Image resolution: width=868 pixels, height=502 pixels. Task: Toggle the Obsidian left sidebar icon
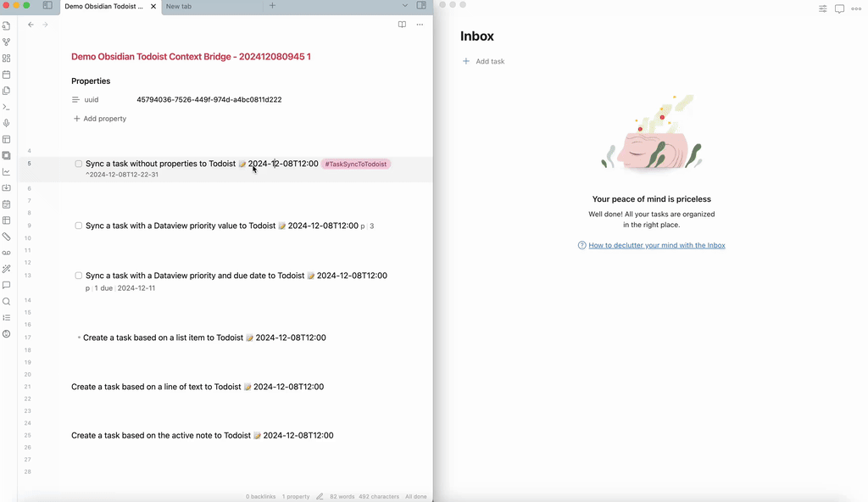[x=47, y=6]
